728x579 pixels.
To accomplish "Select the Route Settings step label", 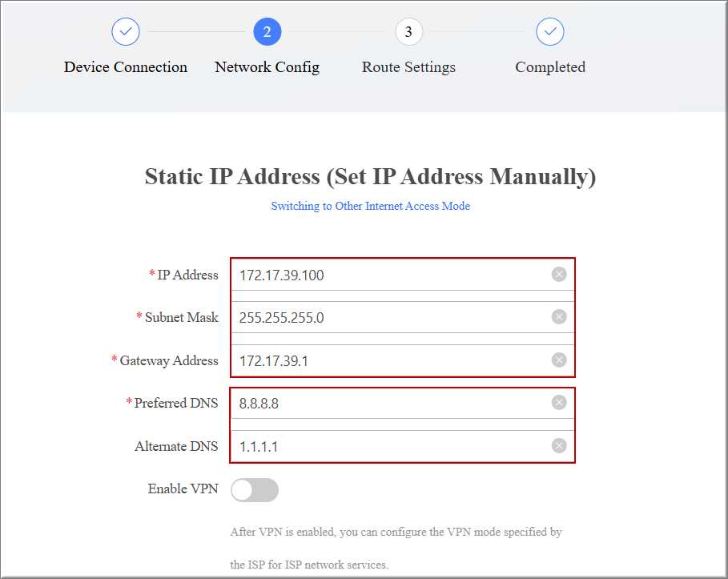I will (x=408, y=67).
